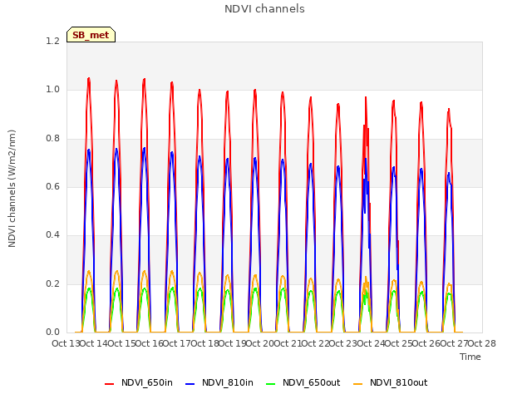This screenshot has height=399, width=532.
Task: Click the green NDVI_650out legend swatch
Action: pyautogui.click(x=270, y=384)
